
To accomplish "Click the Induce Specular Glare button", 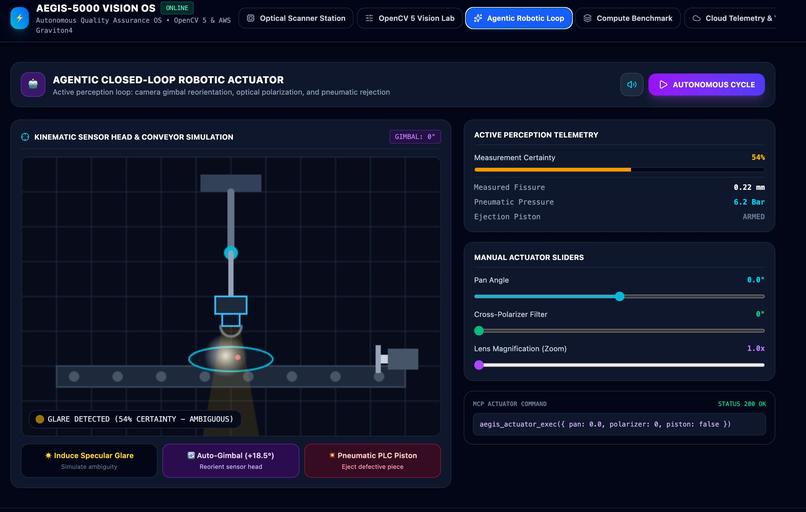I will [89, 461].
